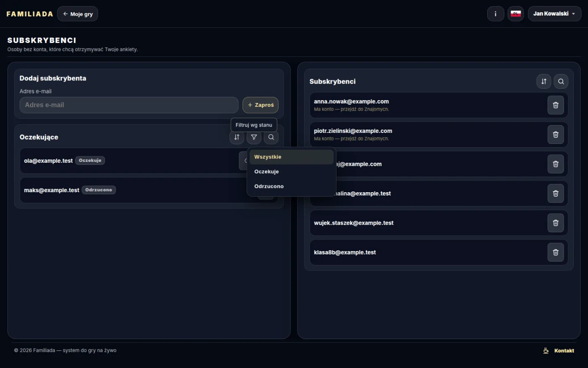Open the info button in header

[x=496, y=14]
